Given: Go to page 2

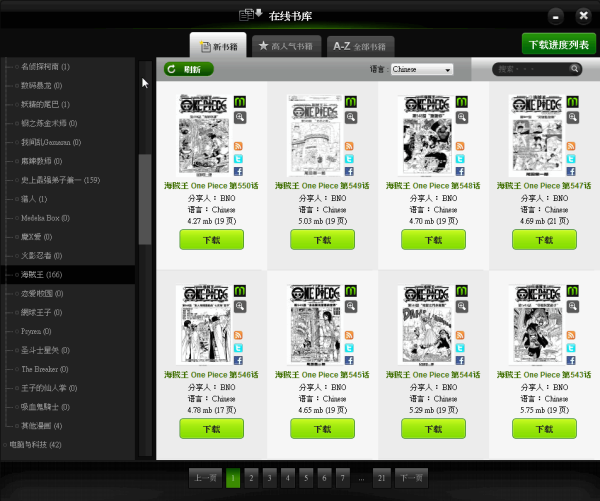Looking at the screenshot, I should (x=251, y=478).
